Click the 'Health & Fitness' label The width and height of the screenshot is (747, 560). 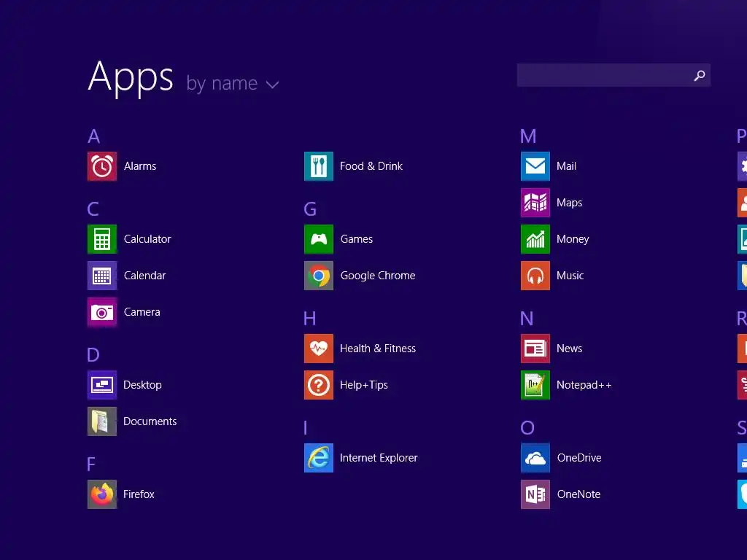(378, 349)
